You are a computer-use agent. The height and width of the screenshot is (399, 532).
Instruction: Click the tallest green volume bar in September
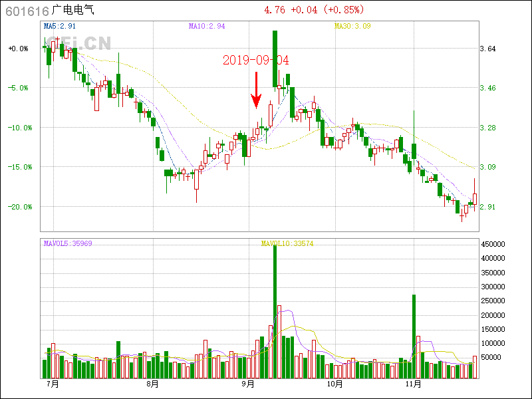coord(275,313)
